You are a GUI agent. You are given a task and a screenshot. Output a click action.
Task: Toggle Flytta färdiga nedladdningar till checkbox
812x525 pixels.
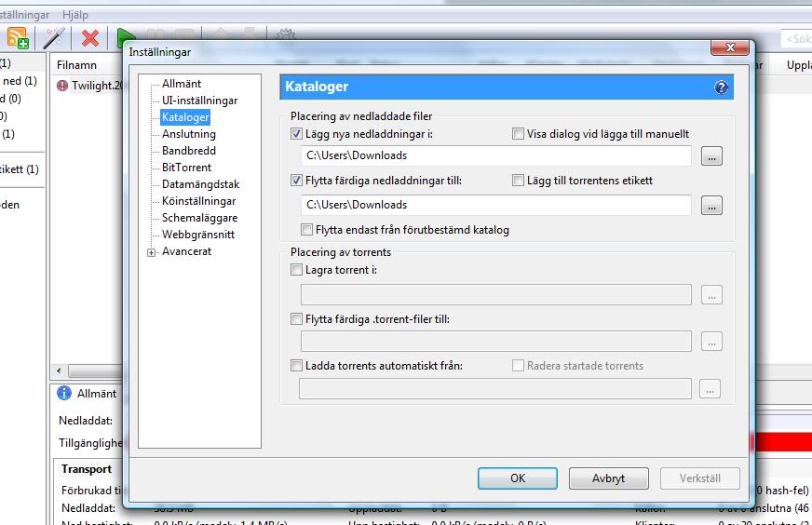pyautogui.click(x=296, y=181)
